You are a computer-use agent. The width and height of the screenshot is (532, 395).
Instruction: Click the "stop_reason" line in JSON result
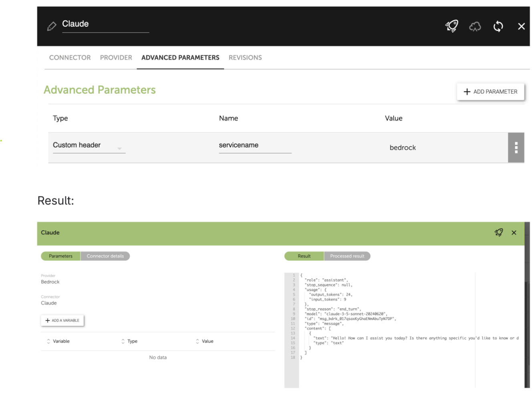pyautogui.click(x=332, y=309)
